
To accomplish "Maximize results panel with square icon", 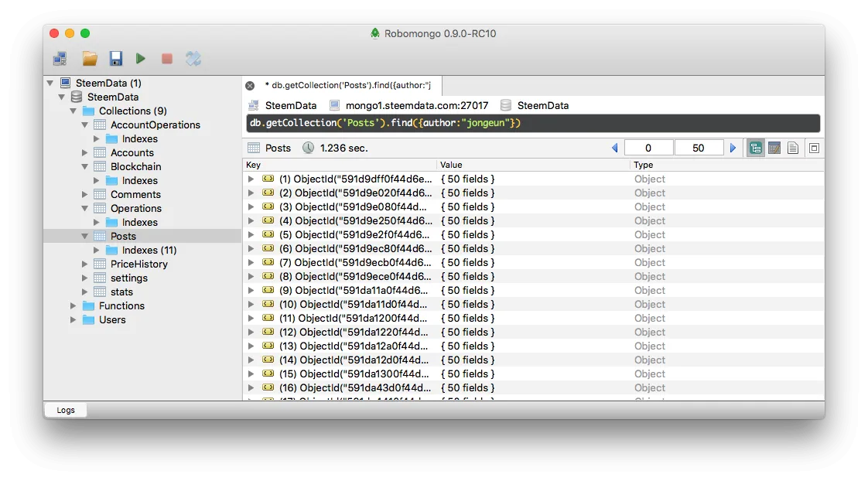I will pos(814,148).
